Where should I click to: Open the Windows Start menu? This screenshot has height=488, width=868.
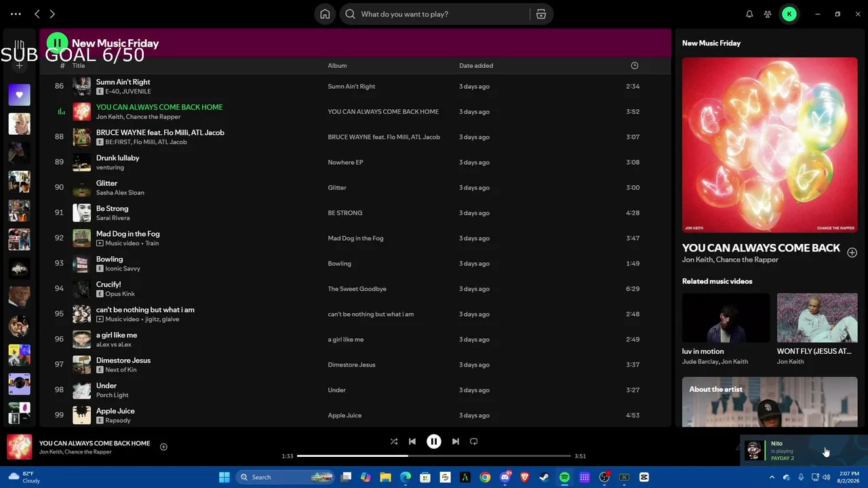(x=224, y=477)
